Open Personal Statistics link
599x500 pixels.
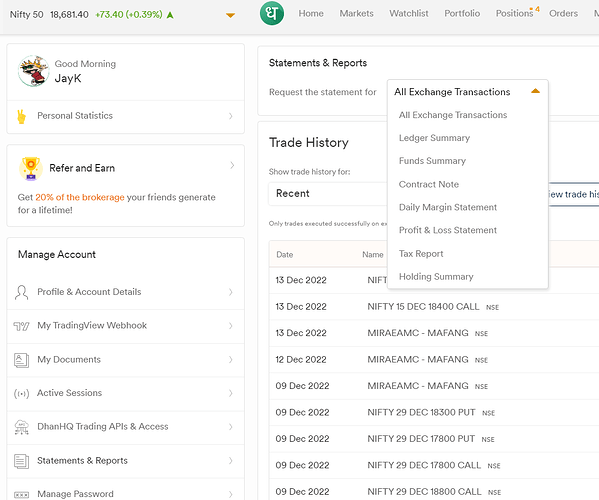[75, 116]
